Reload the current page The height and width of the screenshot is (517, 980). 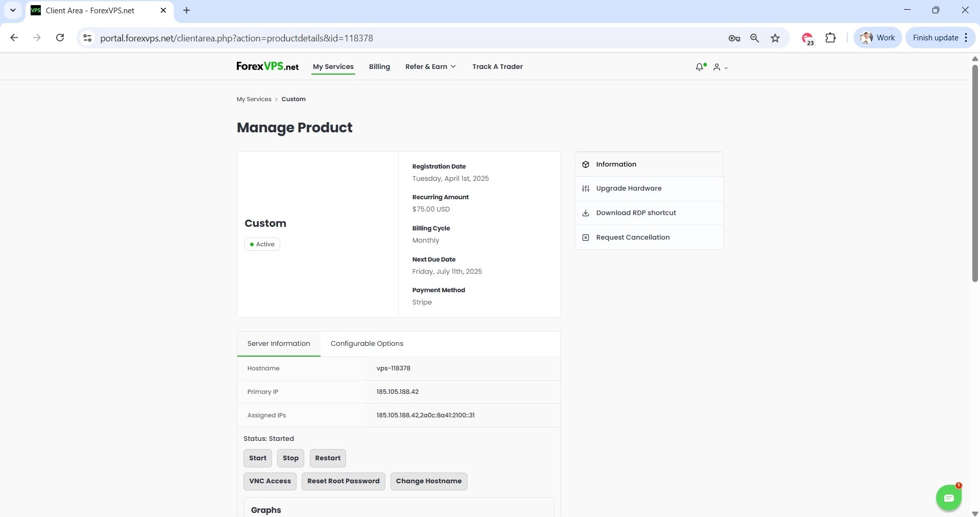coord(60,38)
